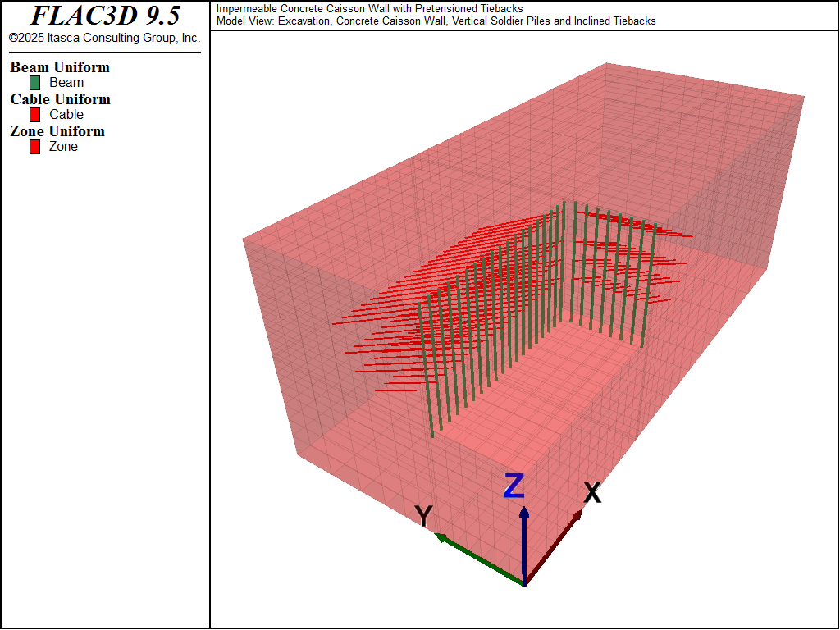Screen dimensions: 840x630
Task: Click the green Beam legend swatch
Action: pyautogui.click(x=34, y=83)
